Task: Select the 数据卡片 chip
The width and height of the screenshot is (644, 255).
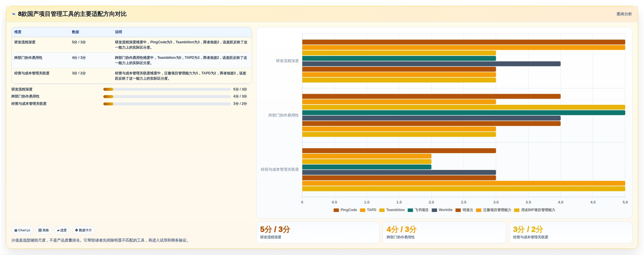Action: pyautogui.click(x=83, y=230)
